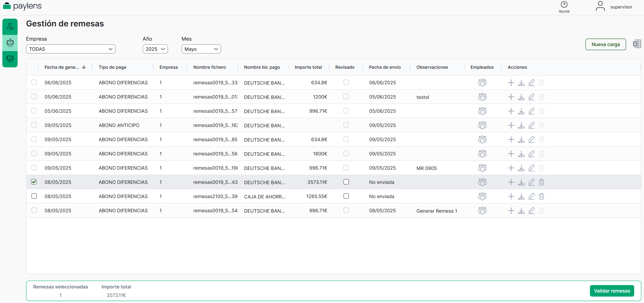Screen dimensions: 644x303
Task: Uncheck the selected 3573.11€ row checkbox
Action: pos(34,182)
